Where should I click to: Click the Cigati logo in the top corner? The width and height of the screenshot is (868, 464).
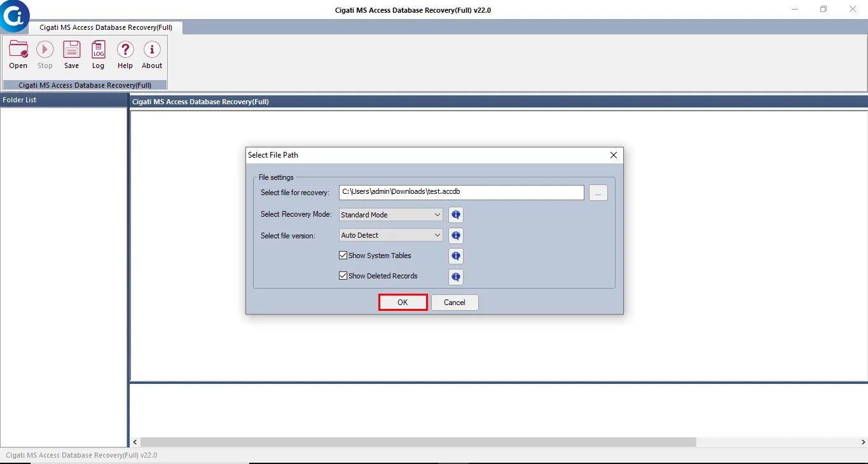[x=14, y=16]
